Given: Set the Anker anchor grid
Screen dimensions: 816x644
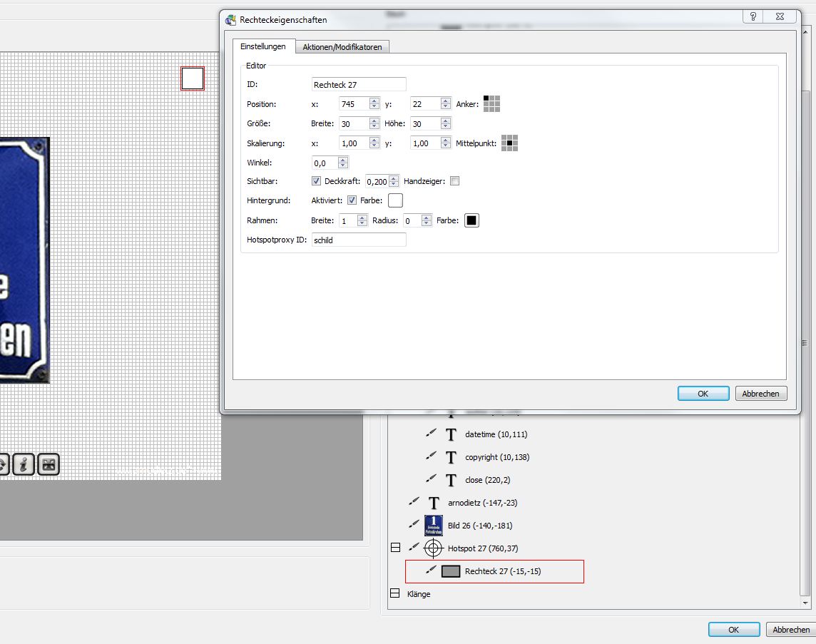Looking at the screenshot, I should 491,104.
